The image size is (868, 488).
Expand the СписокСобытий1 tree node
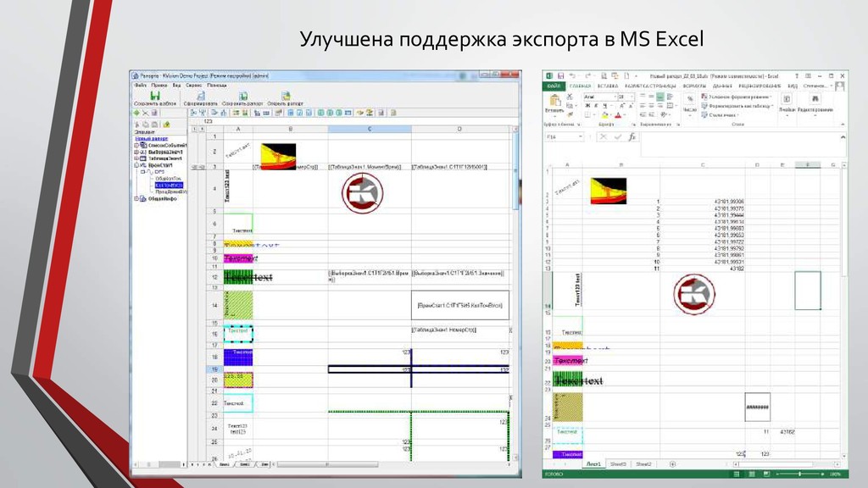pyautogui.click(x=136, y=146)
